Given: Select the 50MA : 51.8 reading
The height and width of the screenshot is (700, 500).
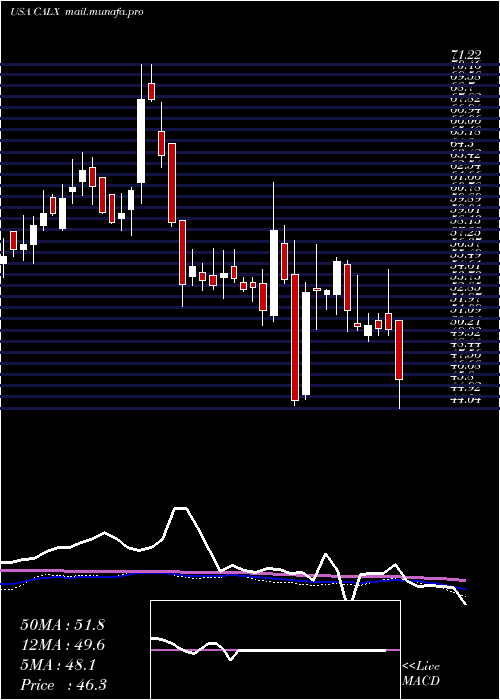Looking at the screenshot, I should pos(62,625).
